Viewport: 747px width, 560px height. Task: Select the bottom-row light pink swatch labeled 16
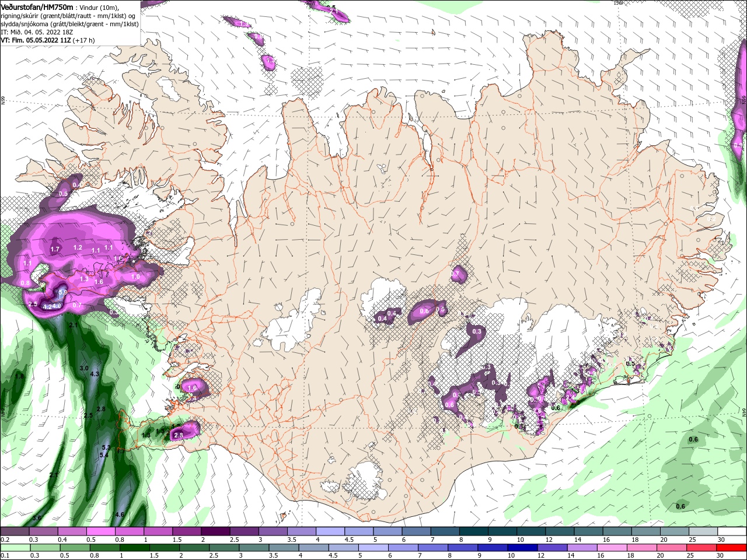(x=612, y=548)
